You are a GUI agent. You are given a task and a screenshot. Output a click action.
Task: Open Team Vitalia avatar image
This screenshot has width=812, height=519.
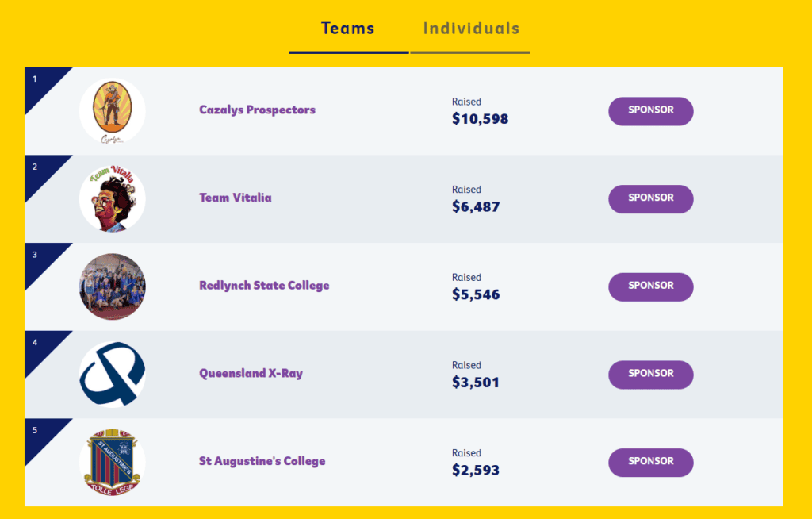point(113,198)
